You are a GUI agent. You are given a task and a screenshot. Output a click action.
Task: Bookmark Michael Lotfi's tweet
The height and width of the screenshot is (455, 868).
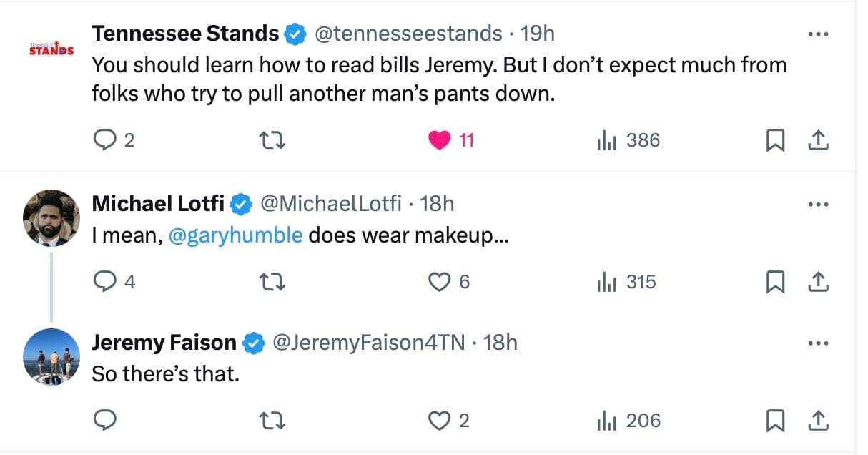coord(775,283)
